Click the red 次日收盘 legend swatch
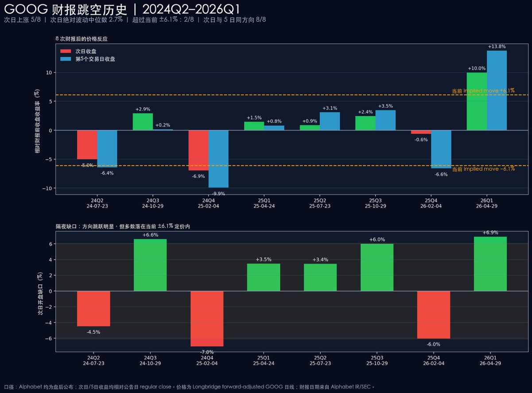 click(x=65, y=51)
